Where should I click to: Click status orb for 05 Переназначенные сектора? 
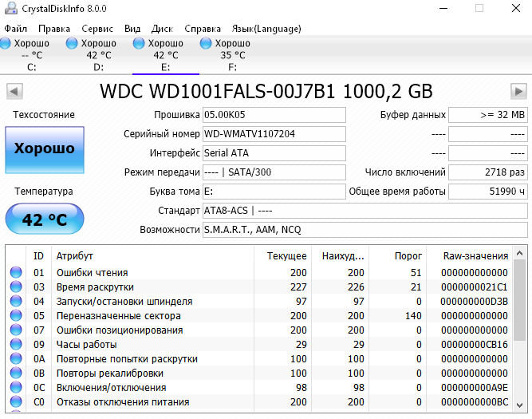[16, 315]
